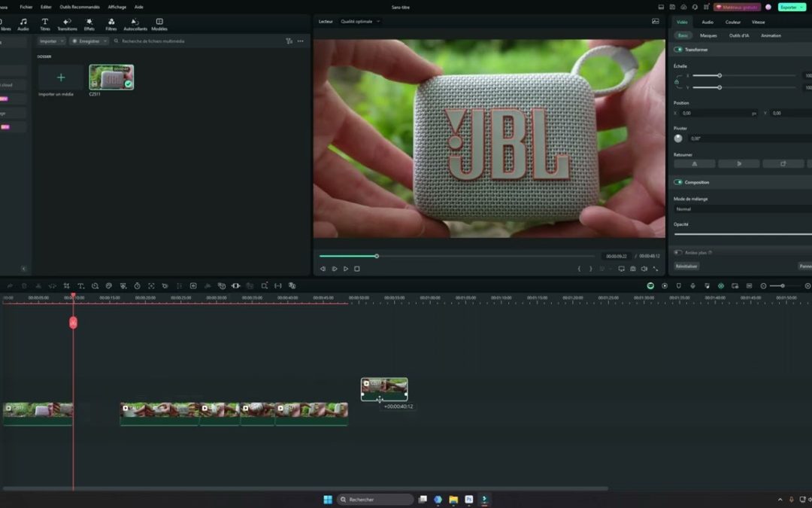This screenshot has height=508, width=812.
Task: Toggle the green snapping button in timeline toolbar
Action: coord(650,286)
